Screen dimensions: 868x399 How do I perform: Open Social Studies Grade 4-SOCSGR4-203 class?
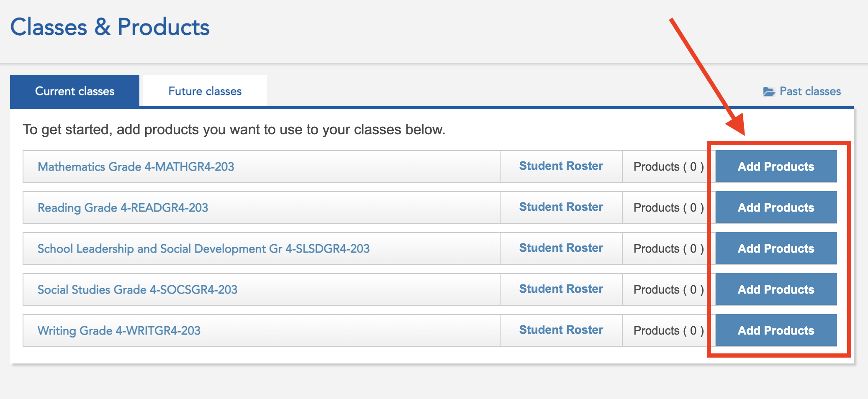[137, 289]
